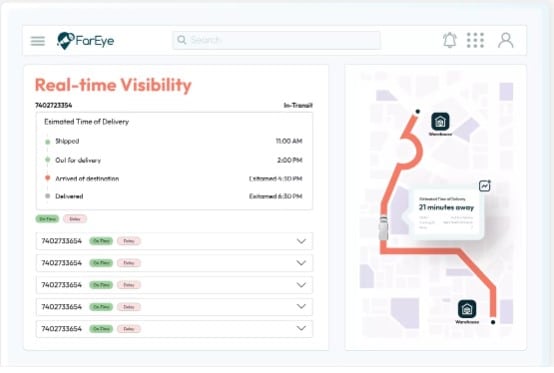Expand the second collapsed shipment row chevron
The height and width of the screenshot is (373, 554).
pyautogui.click(x=301, y=263)
